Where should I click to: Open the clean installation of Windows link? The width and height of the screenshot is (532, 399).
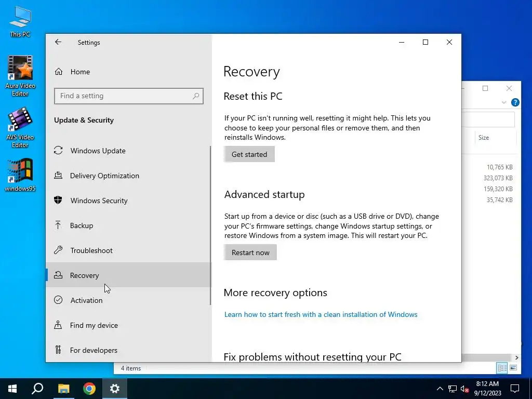[321, 314]
